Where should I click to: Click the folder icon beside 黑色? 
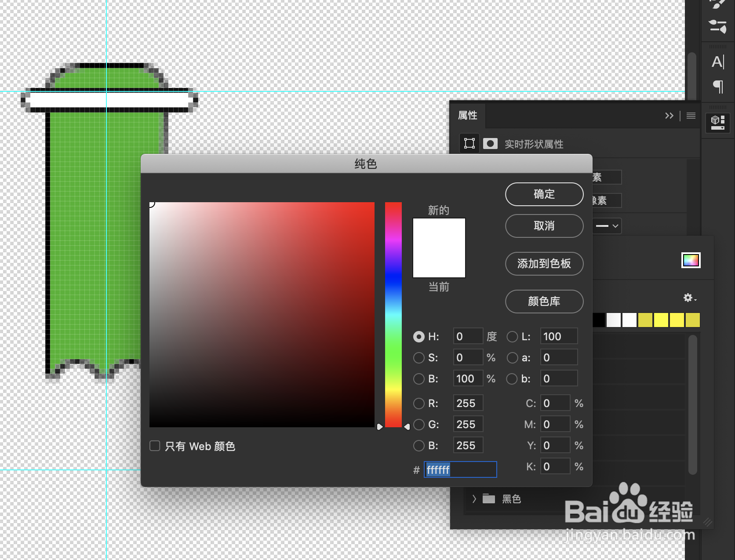(x=489, y=498)
